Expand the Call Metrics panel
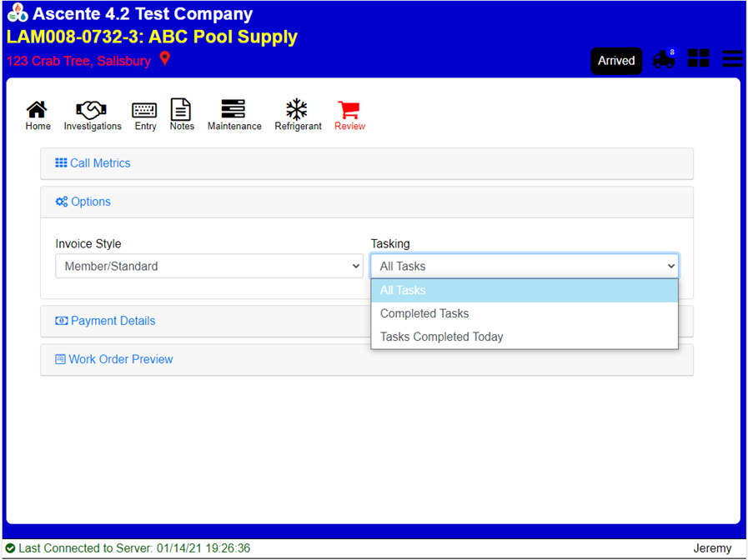This screenshot has width=748, height=560. pyautogui.click(x=100, y=163)
